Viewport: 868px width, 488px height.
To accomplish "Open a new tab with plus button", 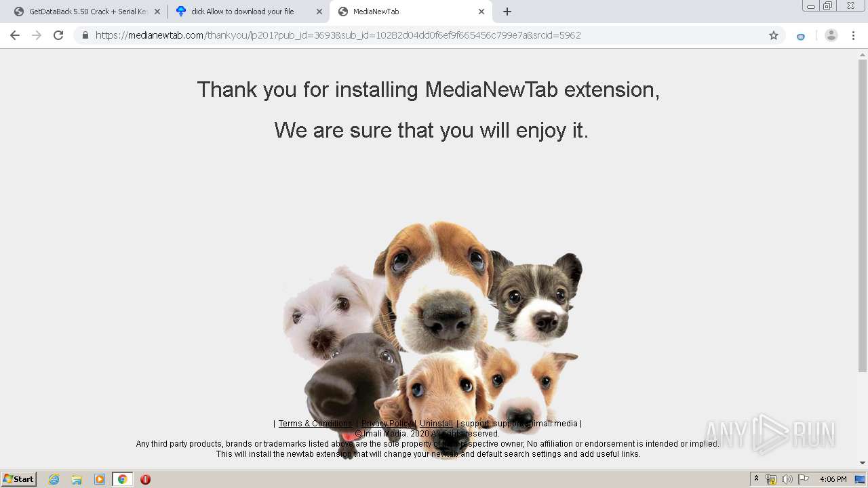I will [x=507, y=12].
